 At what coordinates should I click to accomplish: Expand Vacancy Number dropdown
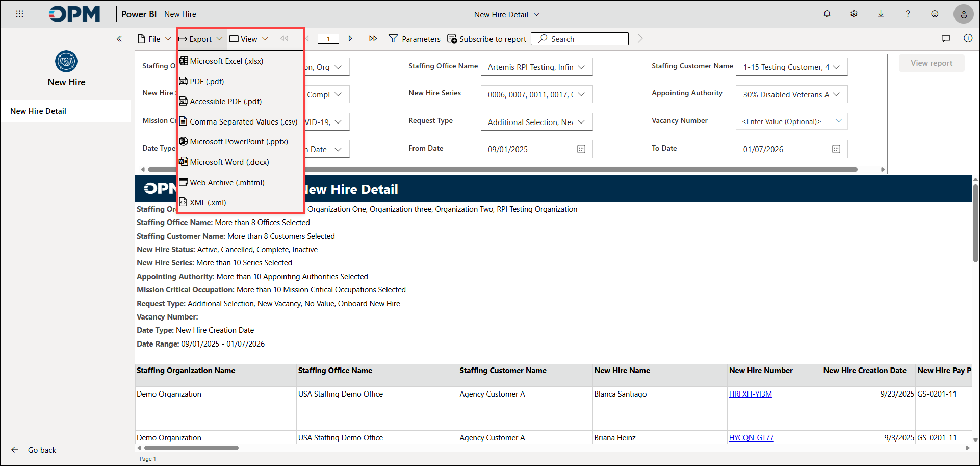(x=839, y=121)
